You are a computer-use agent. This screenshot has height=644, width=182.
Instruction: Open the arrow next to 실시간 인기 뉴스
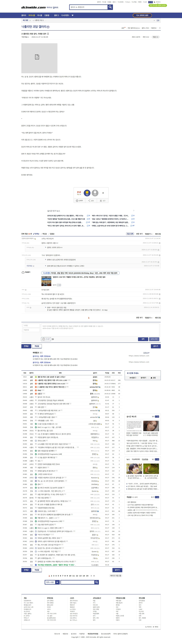coord(134,211)
